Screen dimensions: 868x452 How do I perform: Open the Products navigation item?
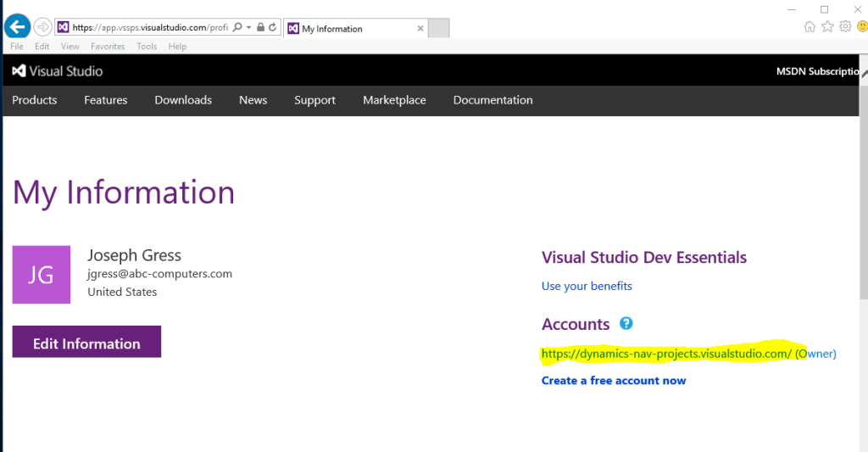pos(34,100)
